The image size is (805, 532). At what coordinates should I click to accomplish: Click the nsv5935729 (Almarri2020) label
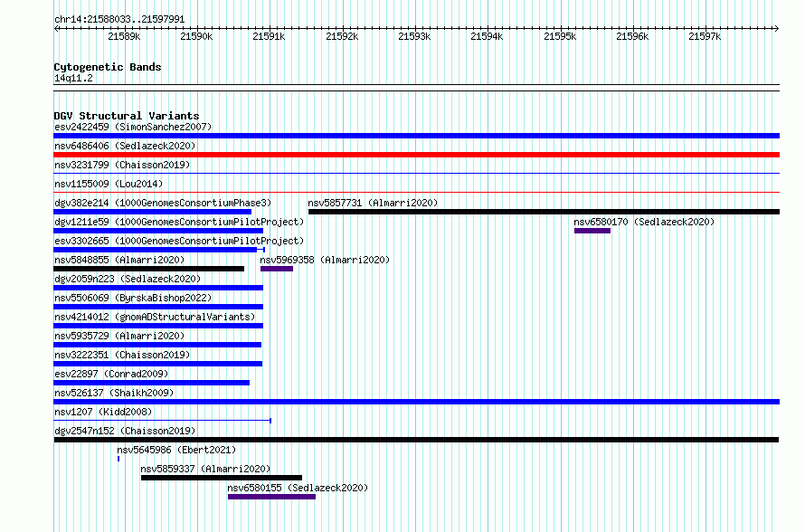[x=119, y=336]
